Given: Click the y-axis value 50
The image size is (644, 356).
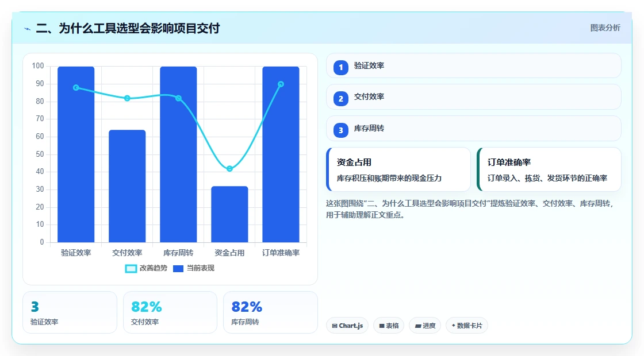Looking at the screenshot, I should coord(40,154).
